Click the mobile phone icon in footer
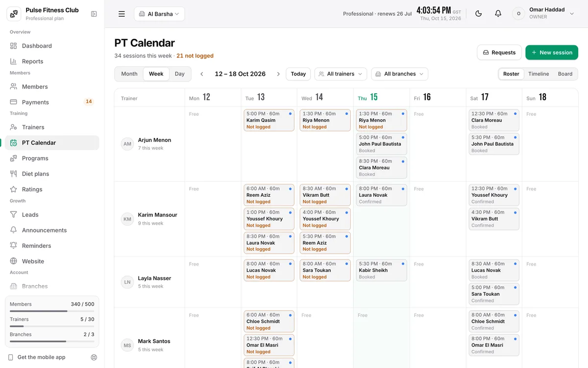The width and height of the screenshot is (588, 368). (11, 357)
